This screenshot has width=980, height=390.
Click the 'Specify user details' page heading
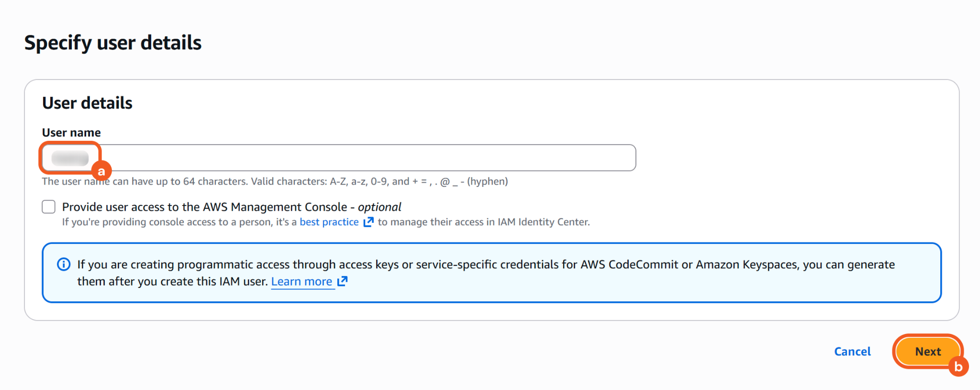(x=113, y=43)
